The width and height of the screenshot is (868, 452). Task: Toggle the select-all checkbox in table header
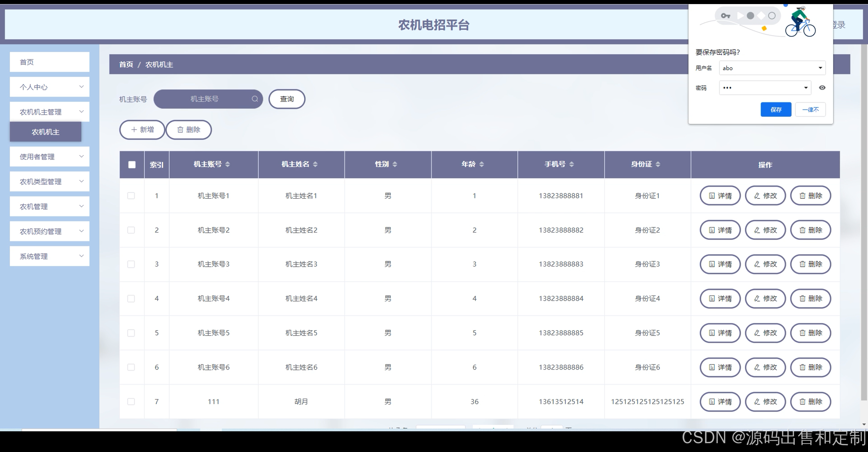pos(132,165)
